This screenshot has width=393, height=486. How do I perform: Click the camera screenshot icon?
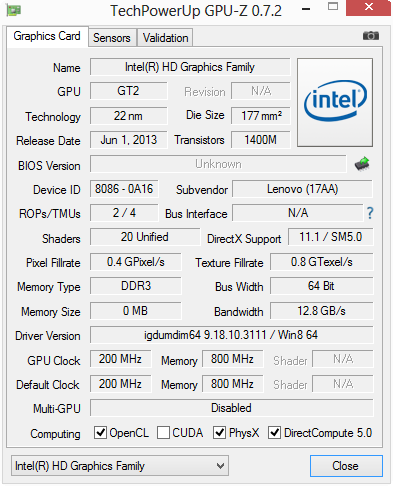point(371,35)
